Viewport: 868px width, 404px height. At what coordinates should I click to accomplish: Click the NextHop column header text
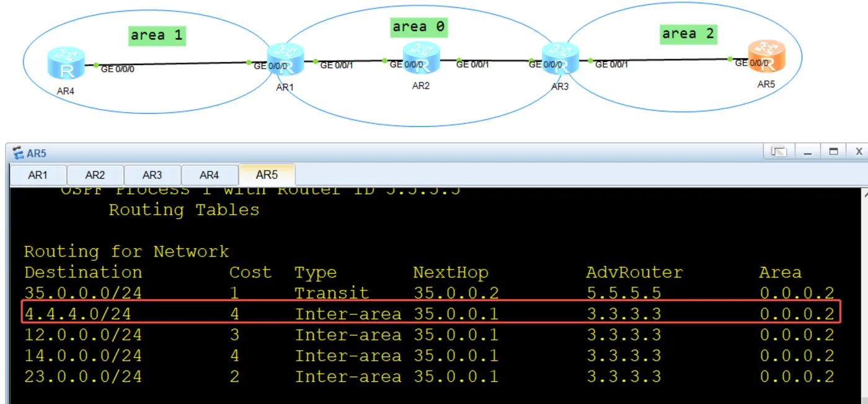(451, 273)
